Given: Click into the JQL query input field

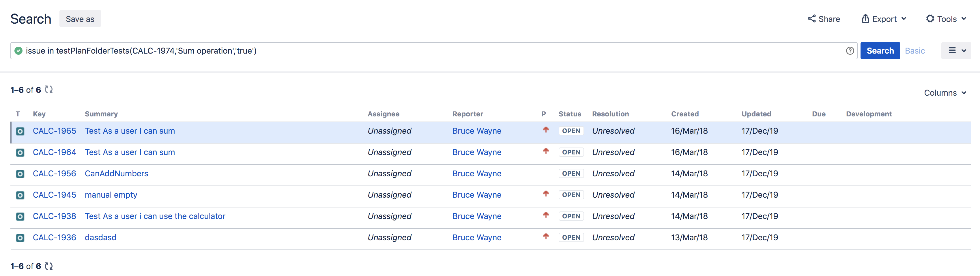Looking at the screenshot, I should [434, 51].
